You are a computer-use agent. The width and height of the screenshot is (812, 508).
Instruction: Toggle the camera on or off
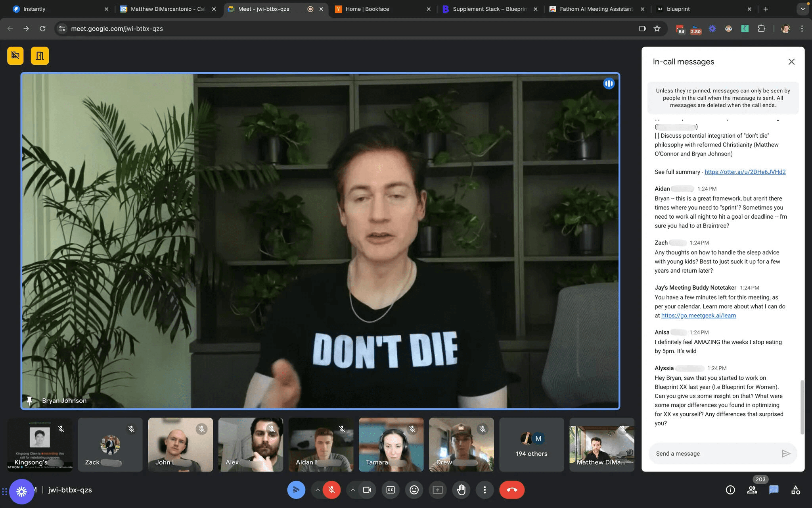pyautogui.click(x=367, y=490)
